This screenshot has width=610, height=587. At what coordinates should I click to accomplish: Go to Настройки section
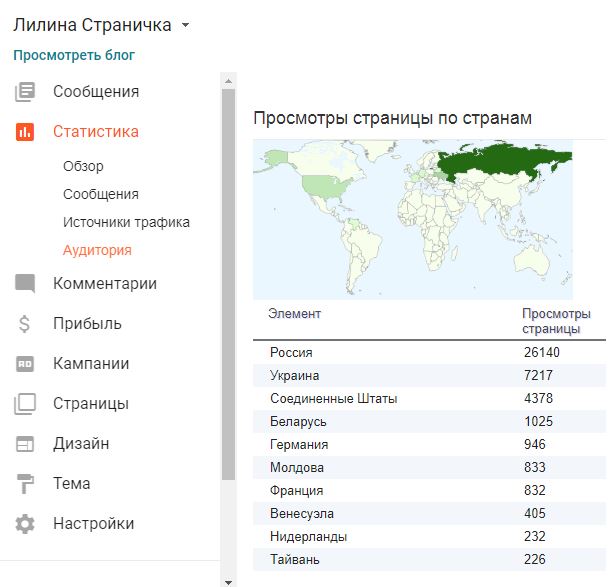coord(94,524)
